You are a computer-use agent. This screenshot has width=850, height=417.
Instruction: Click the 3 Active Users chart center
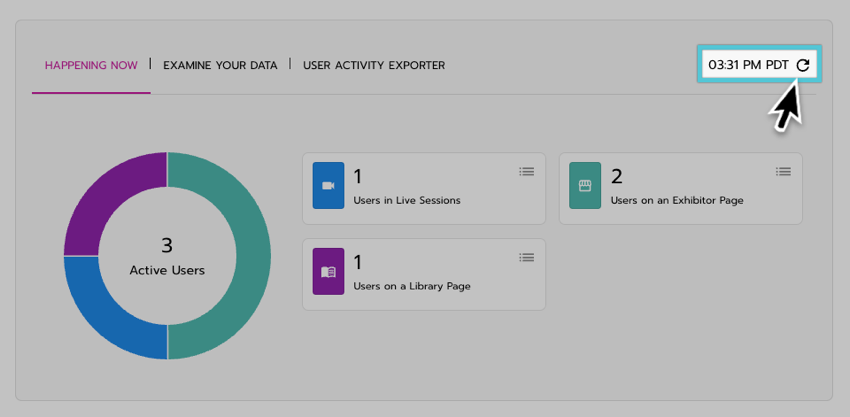(x=167, y=256)
